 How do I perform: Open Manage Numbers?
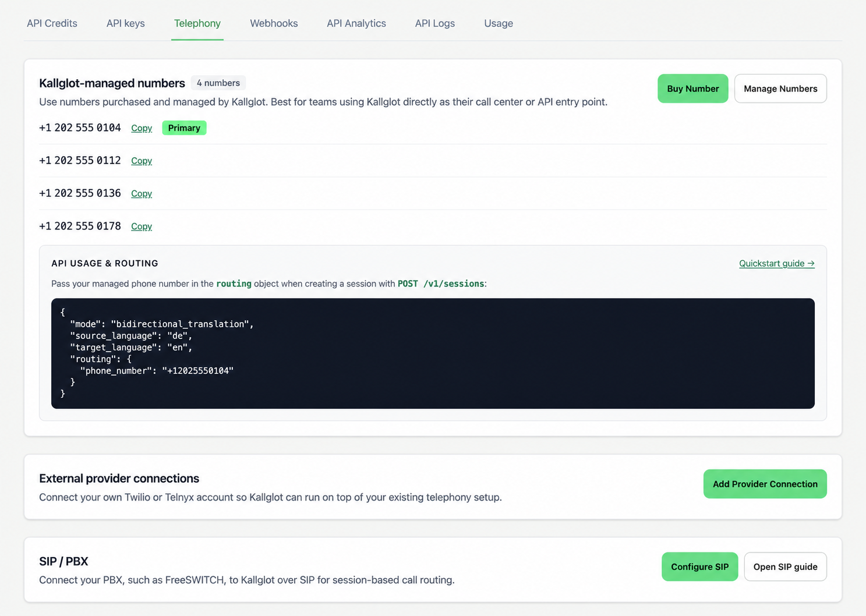point(780,88)
